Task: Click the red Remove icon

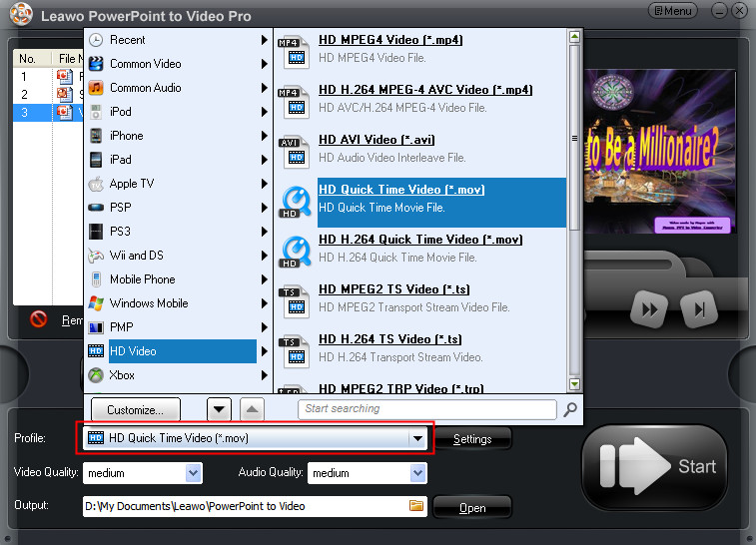Action: [39, 319]
